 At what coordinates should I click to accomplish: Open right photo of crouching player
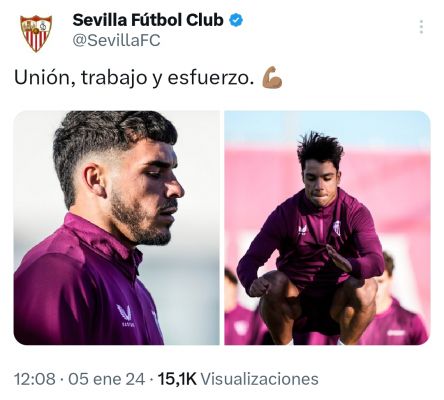pyautogui.click(x=327, y=228)
